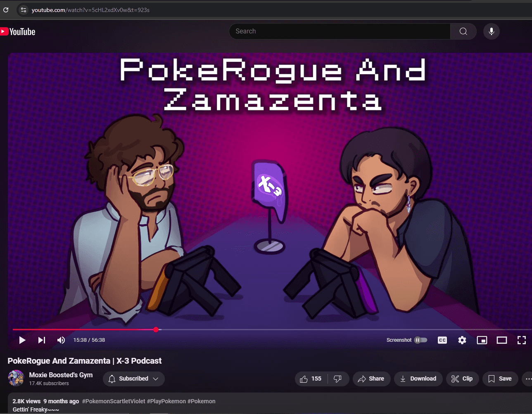Viewport: 532px width, 414px height.
Task: Create a Clip of the video
Action: pyautogui.click(x=462, y=379)
